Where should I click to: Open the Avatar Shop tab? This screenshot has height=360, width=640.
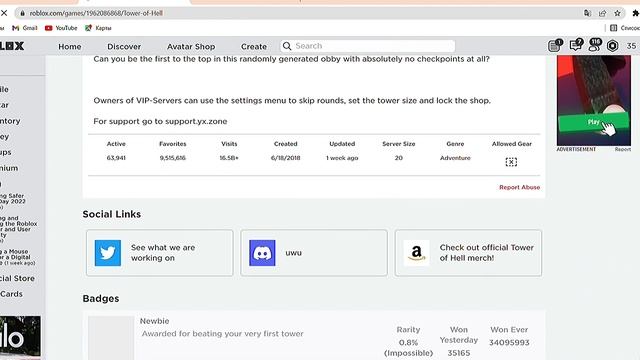click(x=191, y=47)
